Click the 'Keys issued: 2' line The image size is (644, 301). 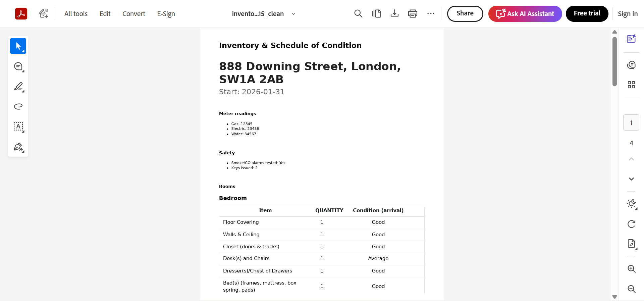pyautogui.click(x=244, y=168)
